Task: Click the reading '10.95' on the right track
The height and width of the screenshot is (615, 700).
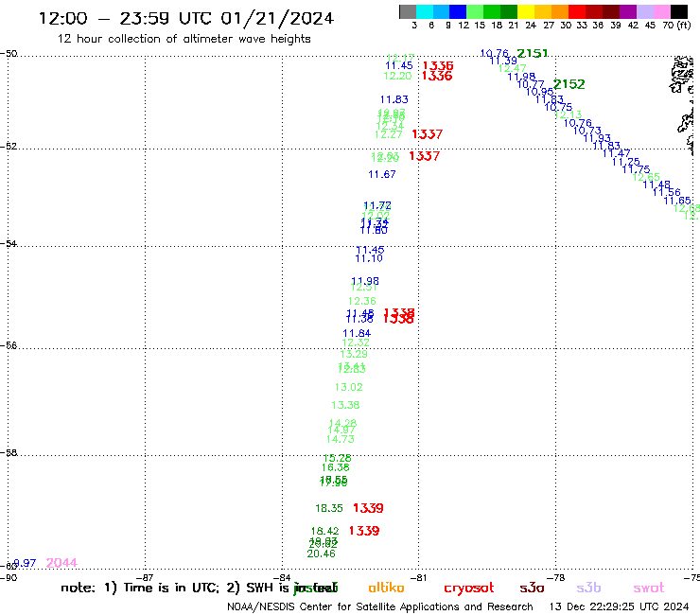Action: coord(540,92)
